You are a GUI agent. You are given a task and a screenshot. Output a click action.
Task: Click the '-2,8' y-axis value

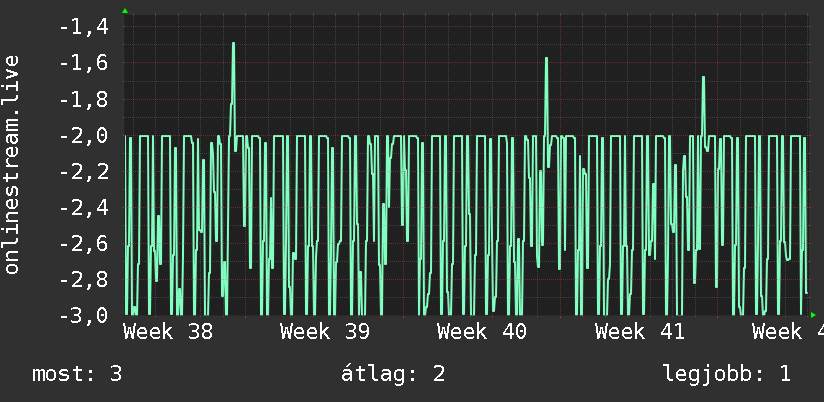coord(84,280)
